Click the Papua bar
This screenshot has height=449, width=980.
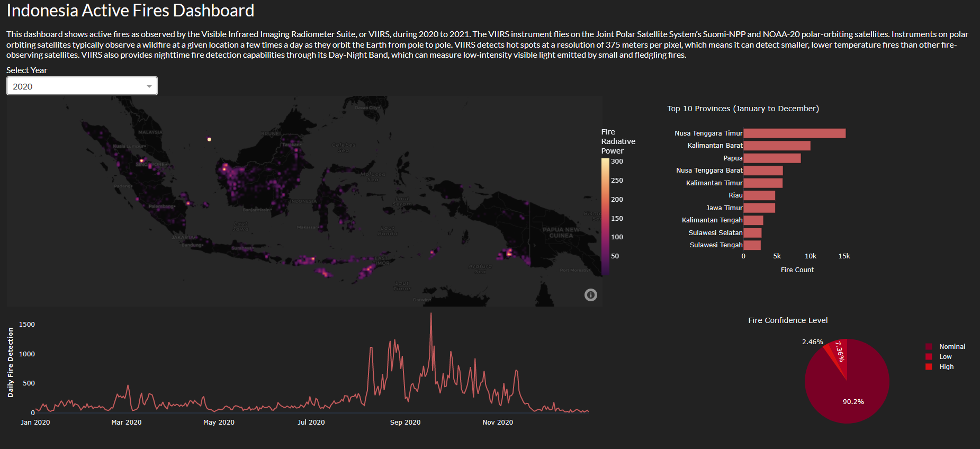pos(772,158)
